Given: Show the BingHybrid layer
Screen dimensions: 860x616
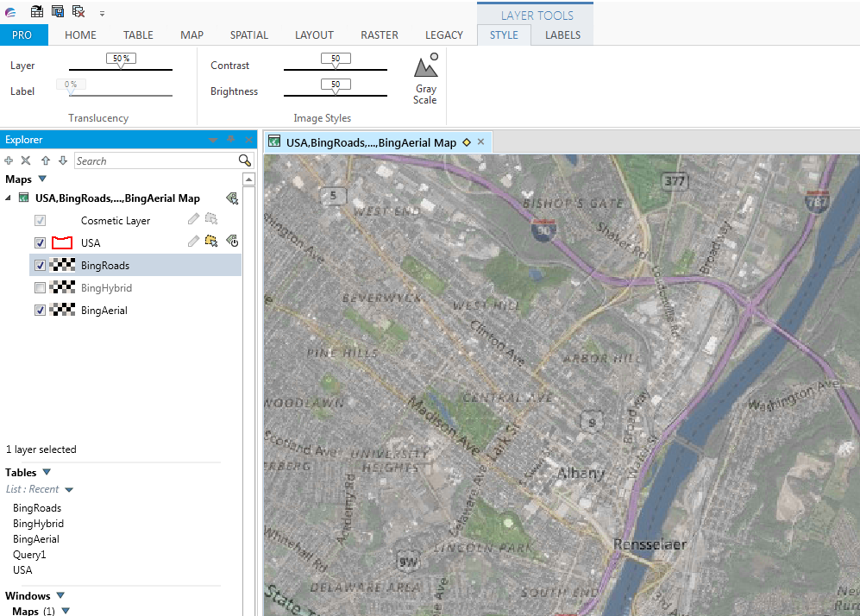Looking at the screenshot, I should point(39,287).
